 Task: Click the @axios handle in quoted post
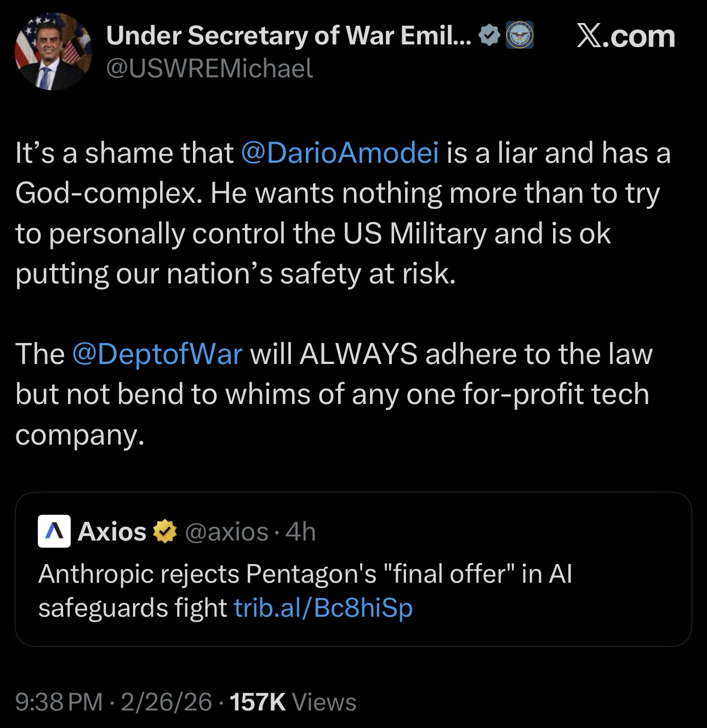[227, 531]
